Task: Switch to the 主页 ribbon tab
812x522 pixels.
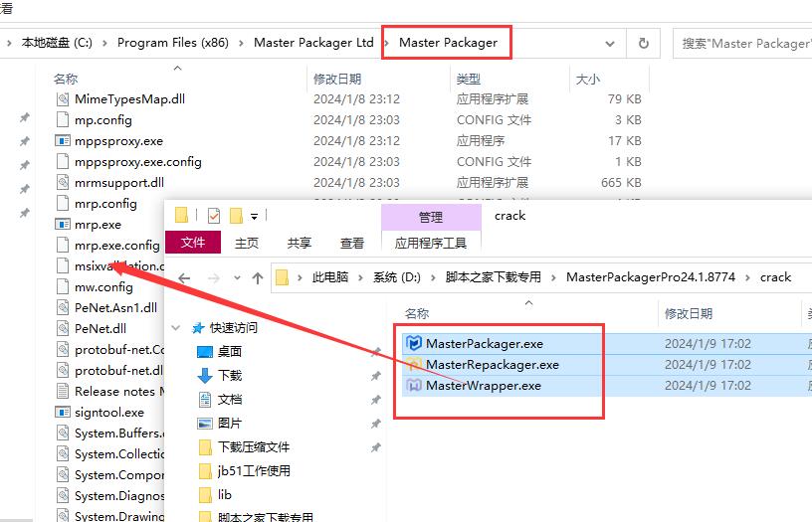Action: pos(247,243)
